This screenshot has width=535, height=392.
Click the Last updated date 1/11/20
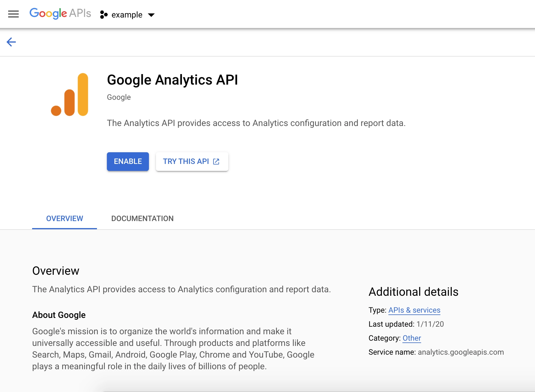430,324
